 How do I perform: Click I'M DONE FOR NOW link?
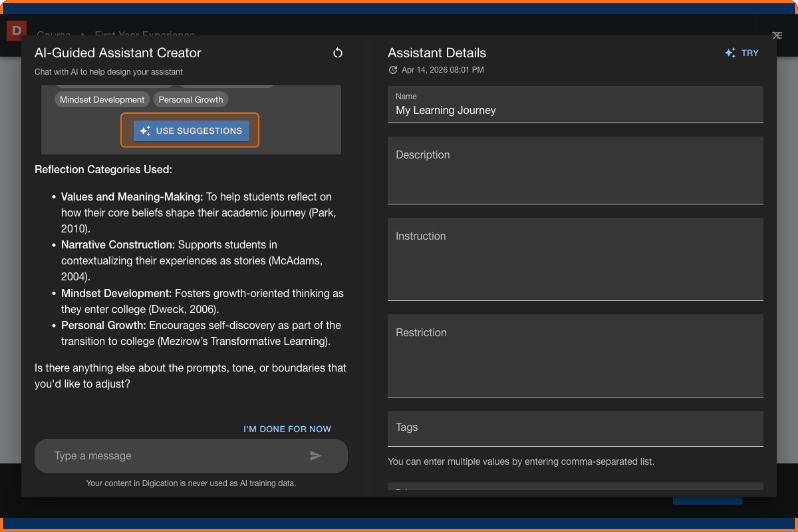(x=287, y=429)
